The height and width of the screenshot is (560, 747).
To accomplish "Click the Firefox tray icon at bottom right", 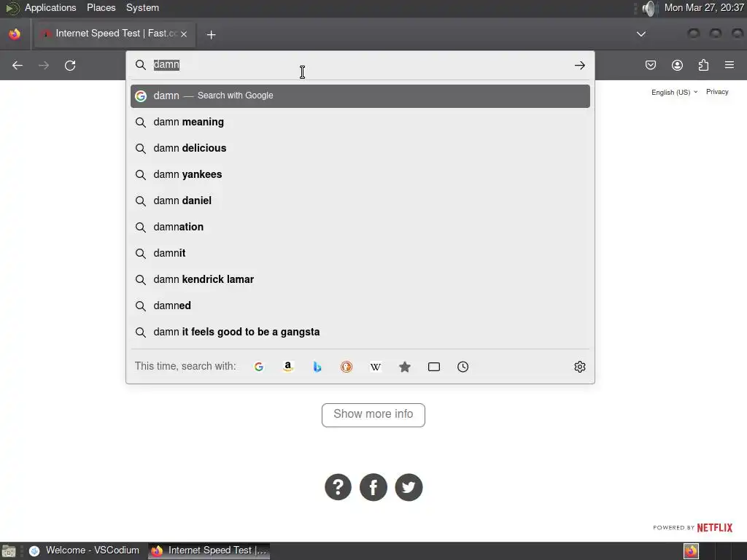I will [691, 551].
